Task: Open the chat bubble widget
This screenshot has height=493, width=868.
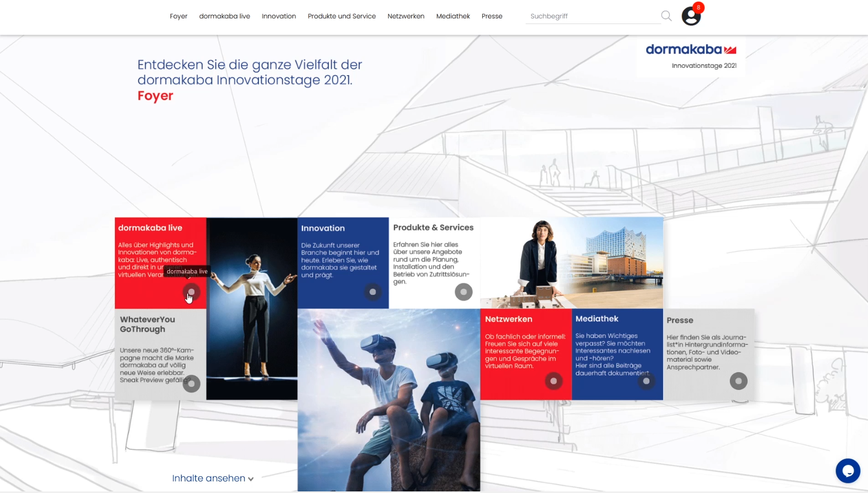Action: click(x=848, y=471)
